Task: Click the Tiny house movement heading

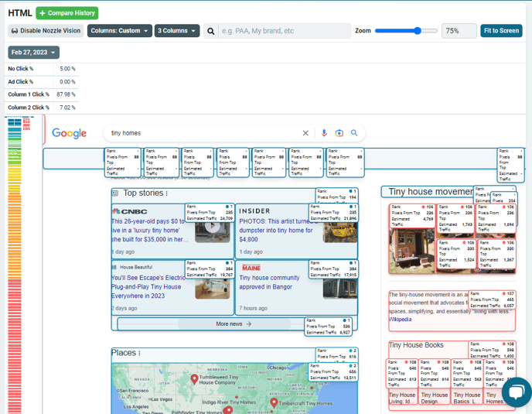Action: pyautogui.click(x=431, y=192)
